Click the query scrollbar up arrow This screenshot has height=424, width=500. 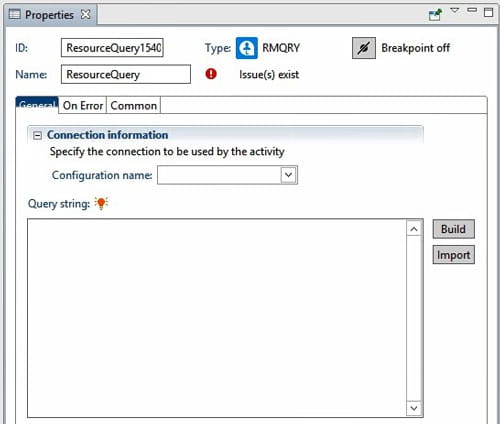click(414, 229)
